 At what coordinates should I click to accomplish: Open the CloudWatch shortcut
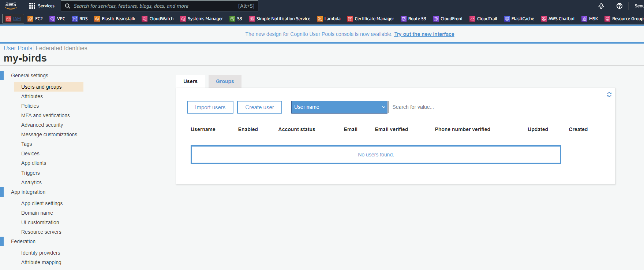point(158,19)
